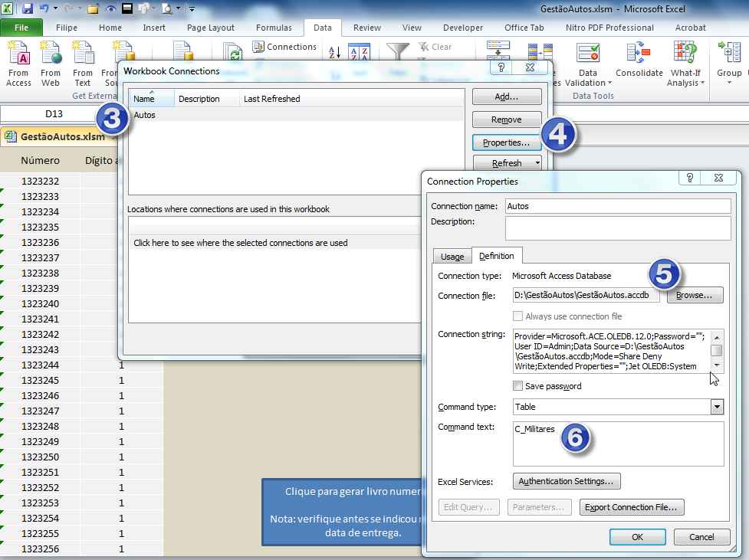Screen dimensions: 749x560
Task: Save the workbook from the quick access toolbar
Action: click(27, 8)
